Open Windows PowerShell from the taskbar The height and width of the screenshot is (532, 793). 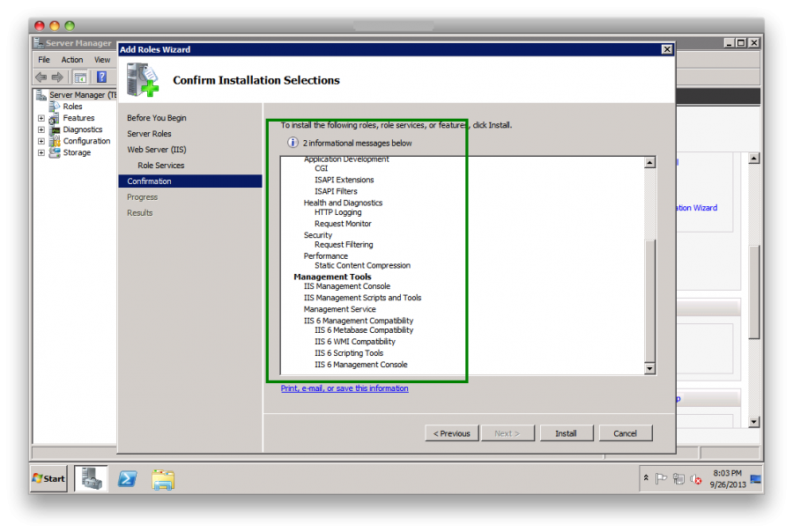[x=128, y=478]
